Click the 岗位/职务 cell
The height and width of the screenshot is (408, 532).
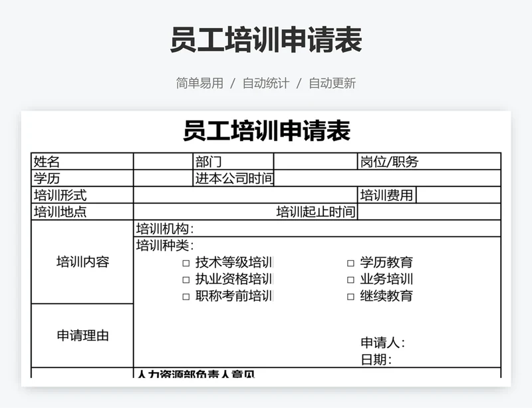429,161
